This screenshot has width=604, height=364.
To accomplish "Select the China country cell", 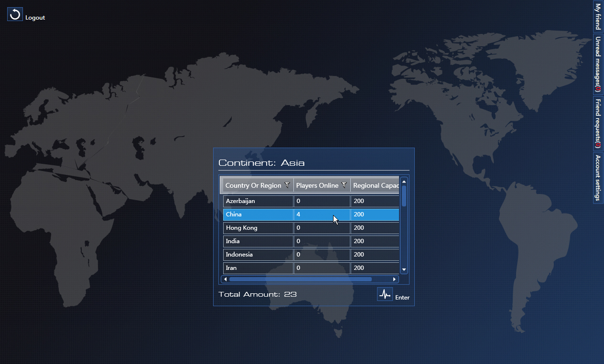I will click(x=258, y=214).
